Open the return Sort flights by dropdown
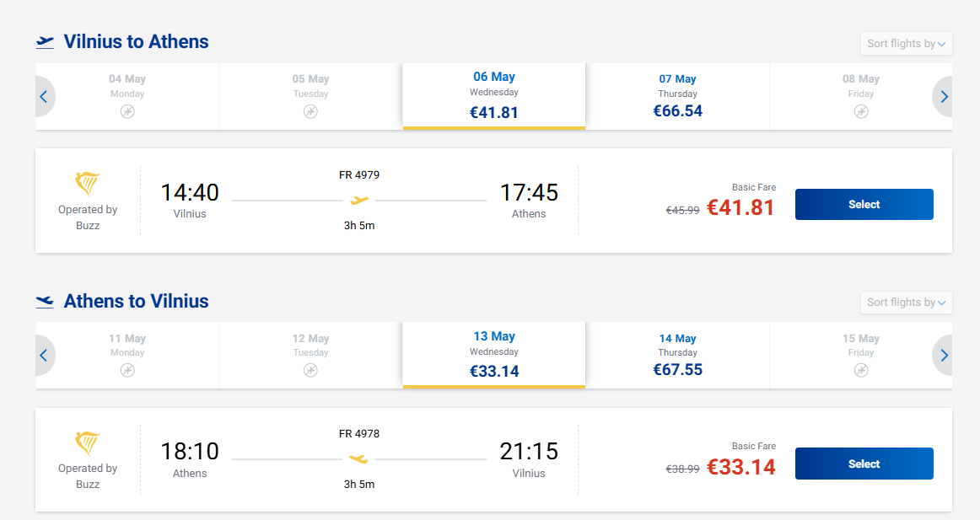Screen dimensions: 980x520 click(907, 303)
